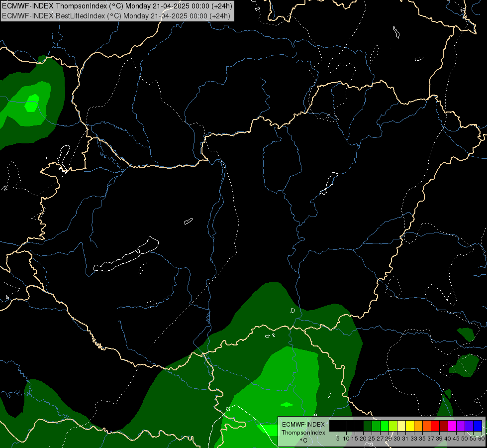487x448 pixels.
Task: Click the legend tick value 37
Action: pos(431,439)
